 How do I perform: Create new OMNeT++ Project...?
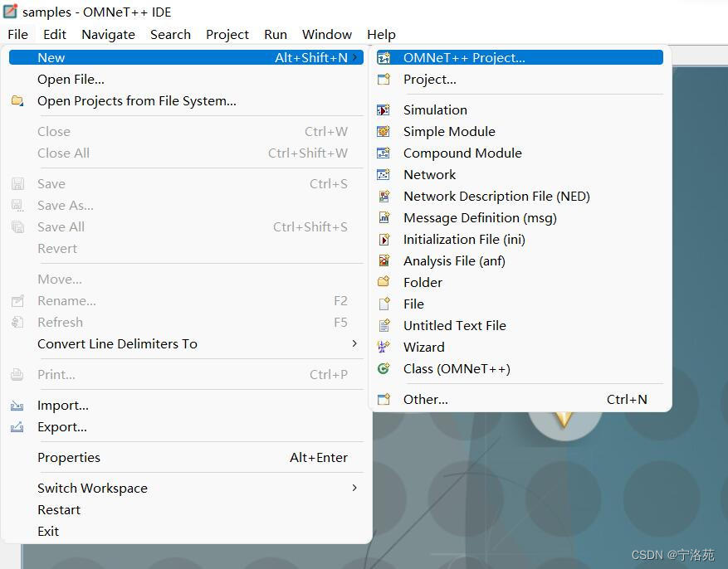pyautogui.click(x=520, y=57)
